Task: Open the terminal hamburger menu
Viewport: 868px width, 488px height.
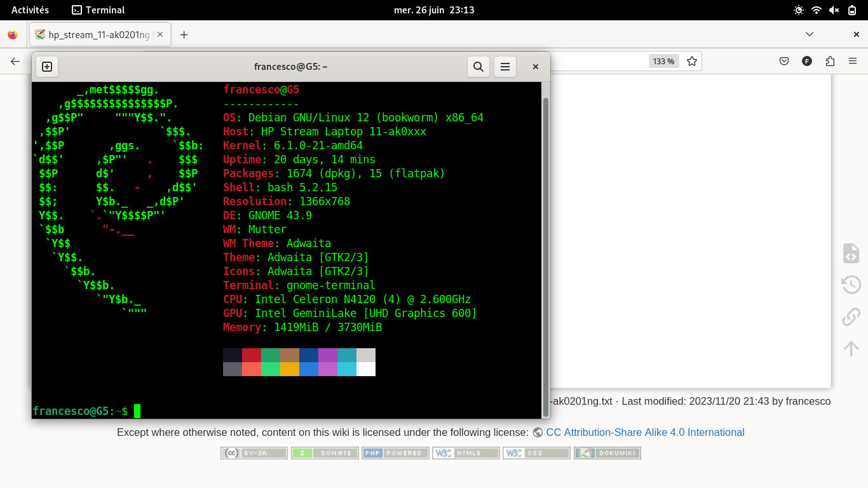Action: pyautogui.click(x=505, y=67)
